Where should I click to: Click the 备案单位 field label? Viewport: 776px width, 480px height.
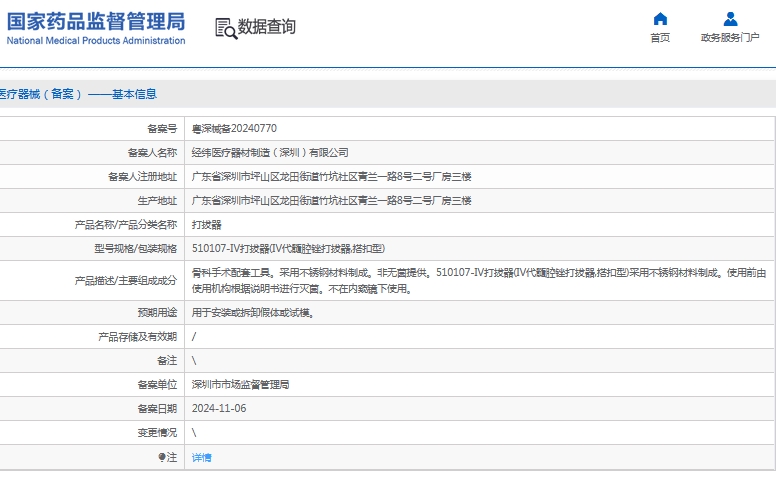[157, 385]
